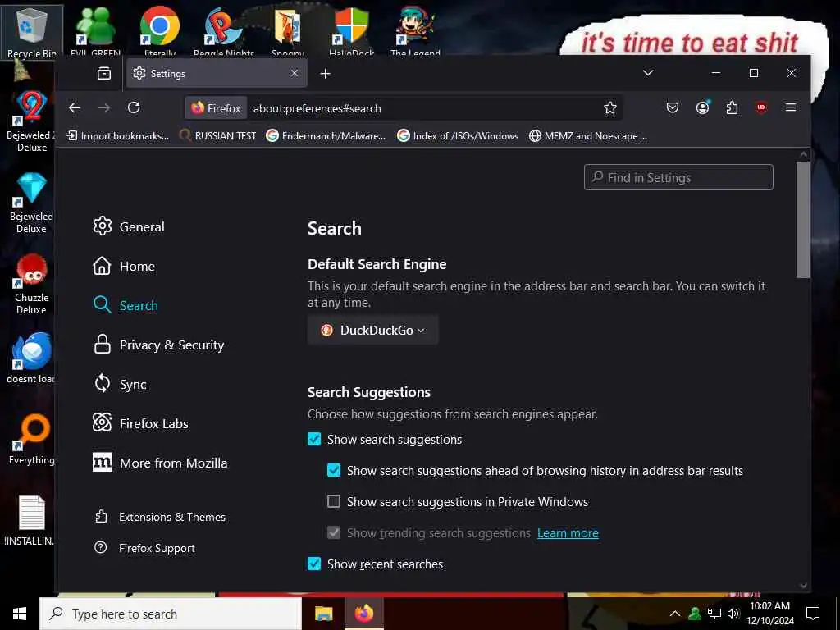The image size is (840, 630).
Task: Show hidden system tray icons chevron
Action: tap(675, 614)
